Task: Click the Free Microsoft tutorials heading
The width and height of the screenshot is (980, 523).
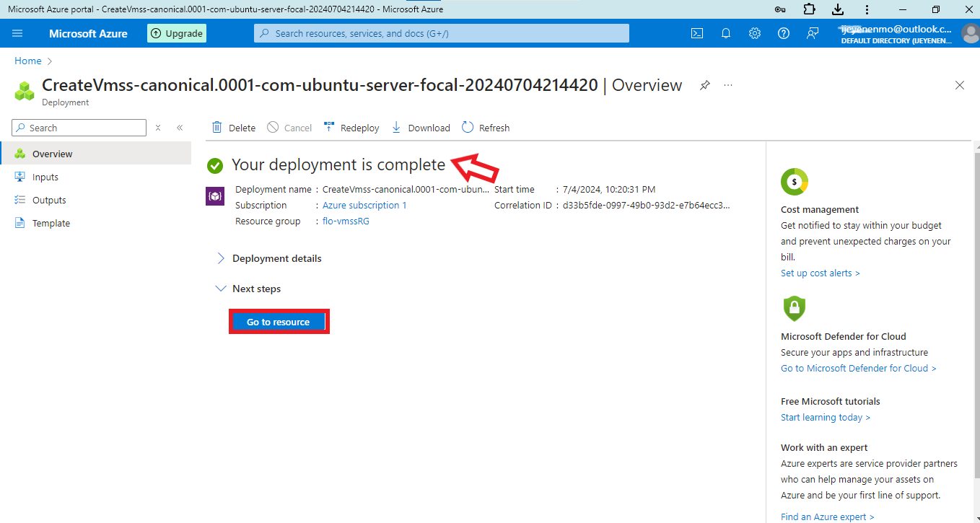Action: pos(831,401)
